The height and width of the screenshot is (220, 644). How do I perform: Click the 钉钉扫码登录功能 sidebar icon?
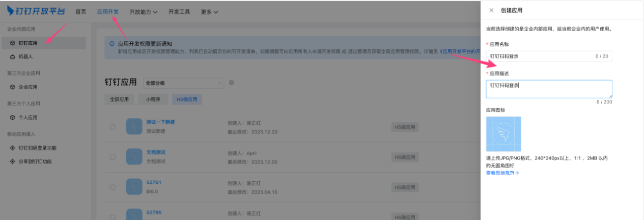coord(13,148)
